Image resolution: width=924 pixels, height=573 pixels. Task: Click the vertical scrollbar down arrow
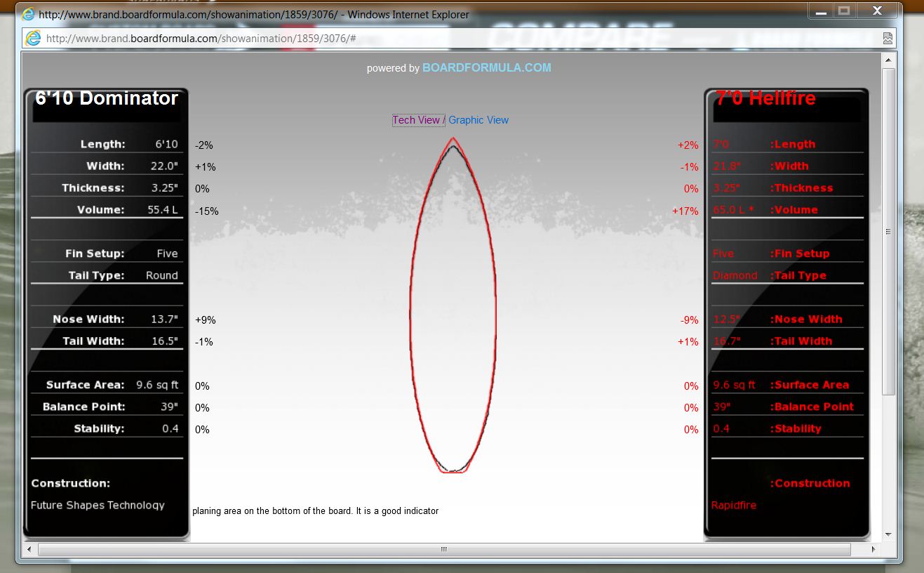(x=888, y=535)
